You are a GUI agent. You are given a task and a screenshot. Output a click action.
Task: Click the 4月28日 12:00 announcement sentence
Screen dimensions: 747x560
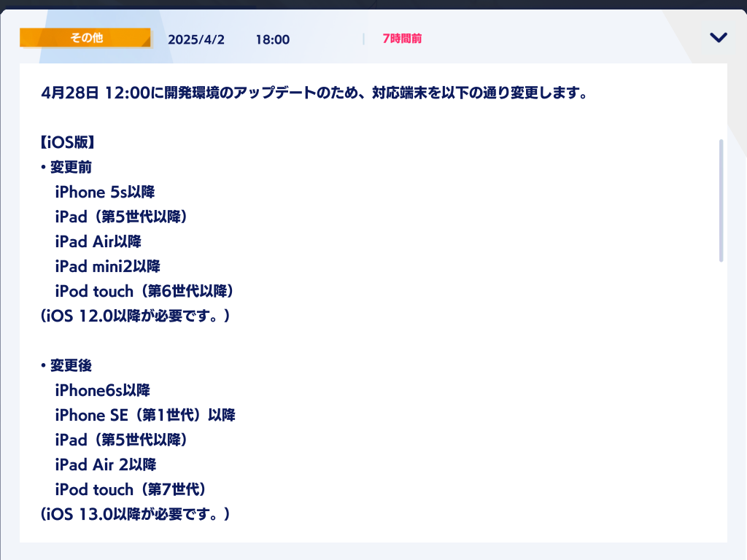(314, 93)
